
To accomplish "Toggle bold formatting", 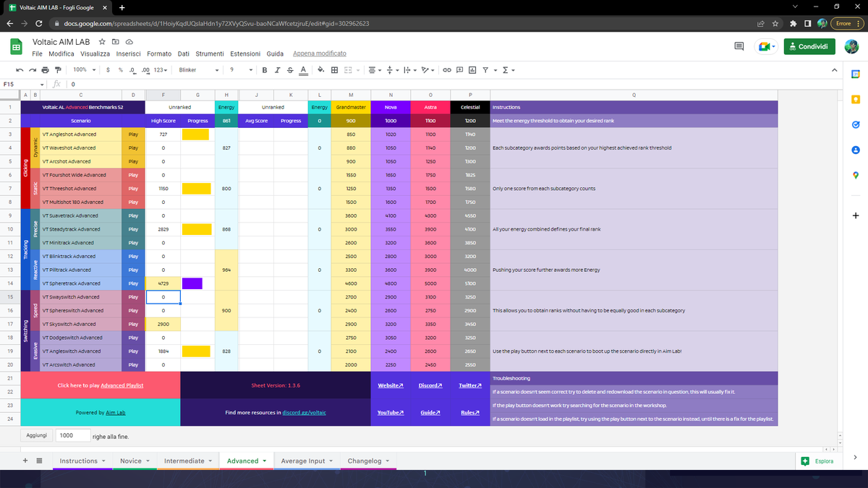I will tap(266, 70).
